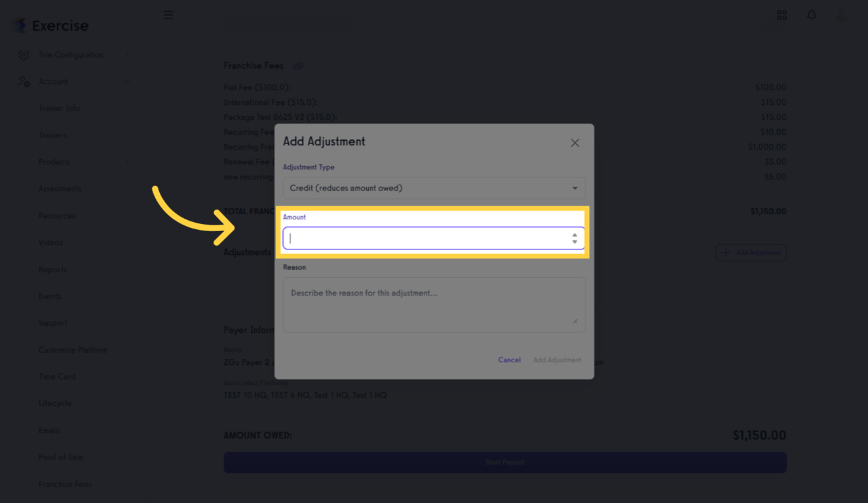Click the hamburger menu icon
This screenshot has height=503, width=868.
click(x=168, y=14)
